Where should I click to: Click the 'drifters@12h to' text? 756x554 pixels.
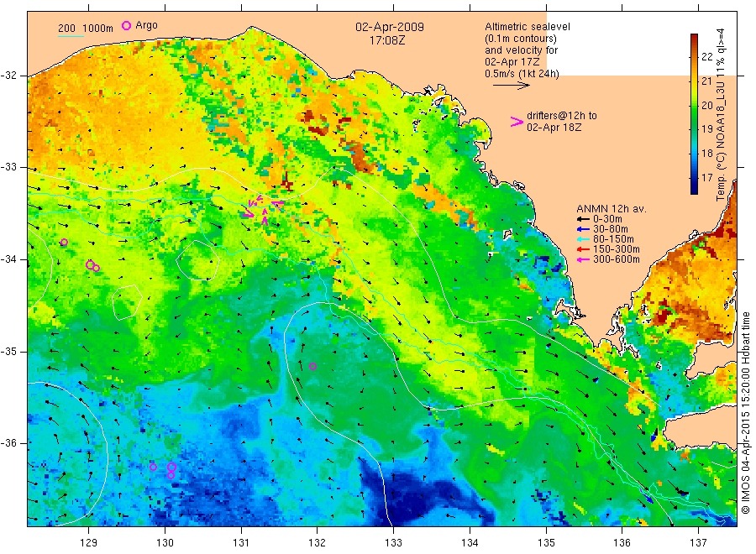pyautogui.click(x=562, y=116)
